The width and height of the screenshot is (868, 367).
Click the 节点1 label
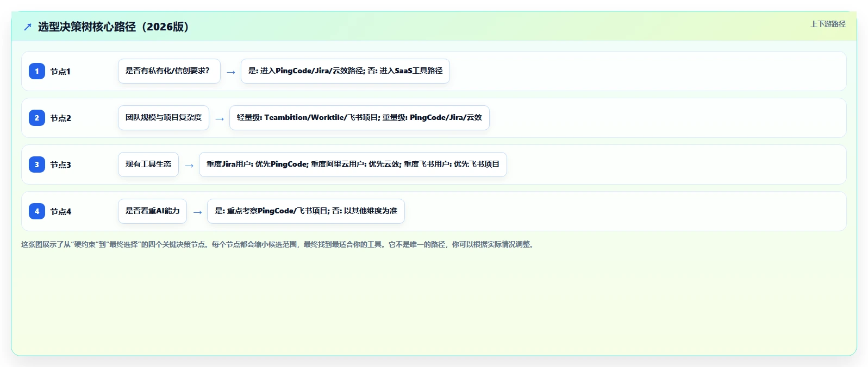(x=60, y=71)
